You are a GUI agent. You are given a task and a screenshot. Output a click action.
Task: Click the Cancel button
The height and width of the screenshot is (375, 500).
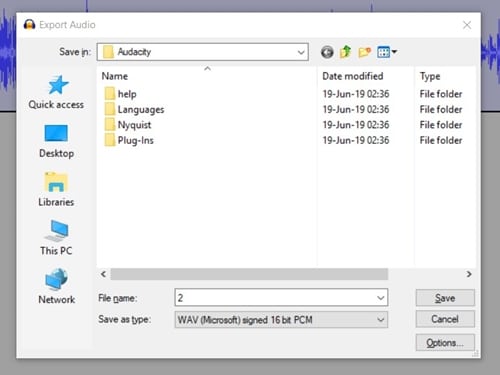click(x=445, y=319)
